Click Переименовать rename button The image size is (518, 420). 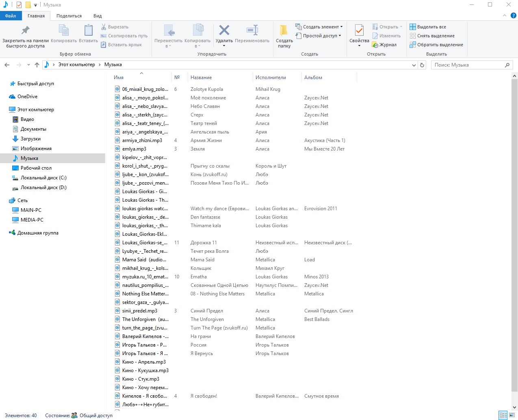point(252,34)
